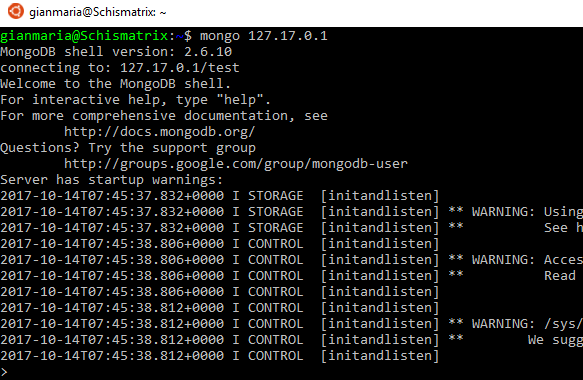Click the Welcome to the MongoDB shell line

pos(116,84)
